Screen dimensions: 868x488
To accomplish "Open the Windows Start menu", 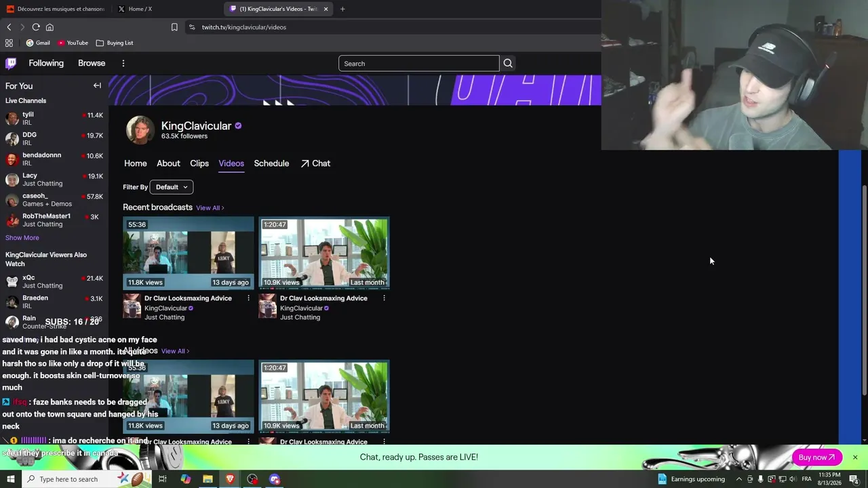I will (x=11, y=479).
